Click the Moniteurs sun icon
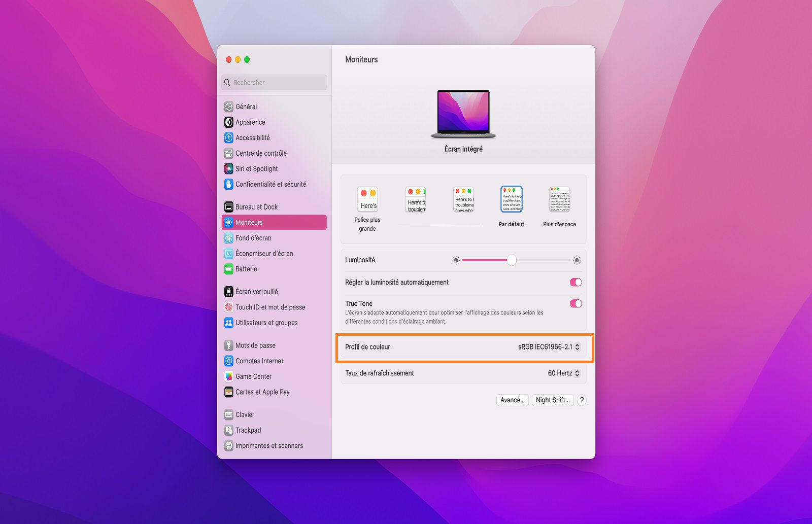The width and height of the screenshot is (812, 524). [x=229, y=222]
